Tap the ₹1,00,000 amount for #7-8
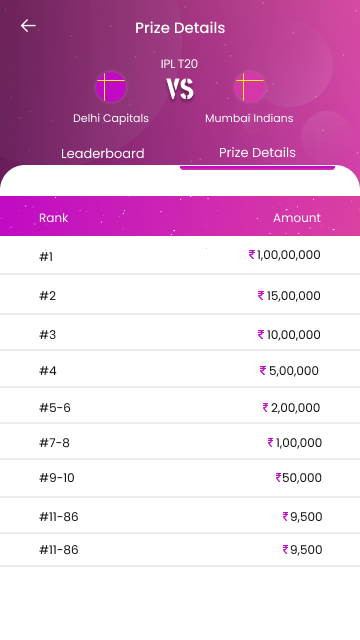Screen dimensions: 360x640 point(295,442)
